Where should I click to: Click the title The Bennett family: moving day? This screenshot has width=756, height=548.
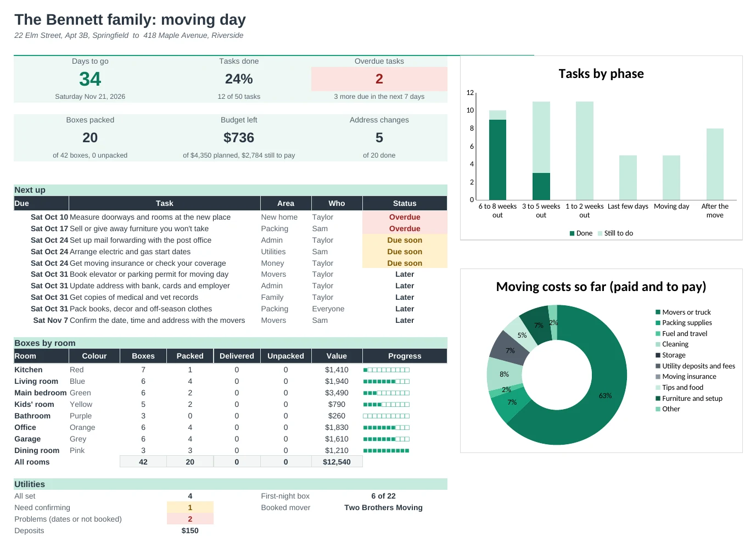click(x=130, y=20)
